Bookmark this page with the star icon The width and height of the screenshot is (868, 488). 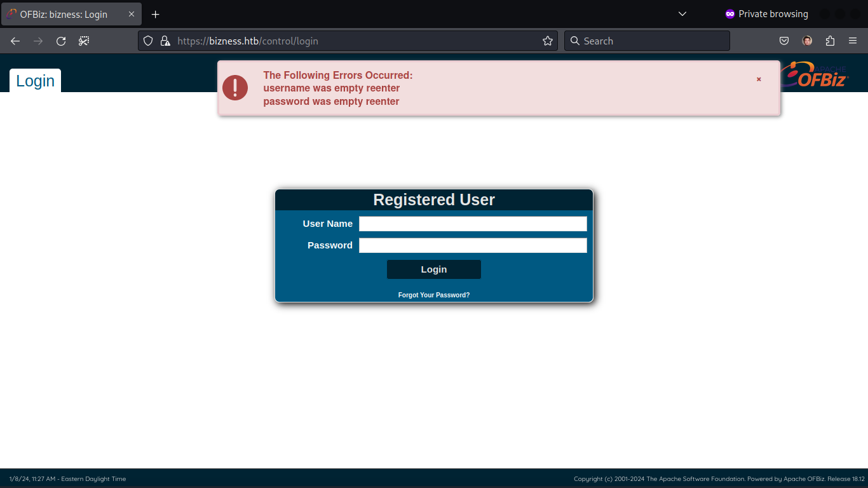[x=548, y=41]
